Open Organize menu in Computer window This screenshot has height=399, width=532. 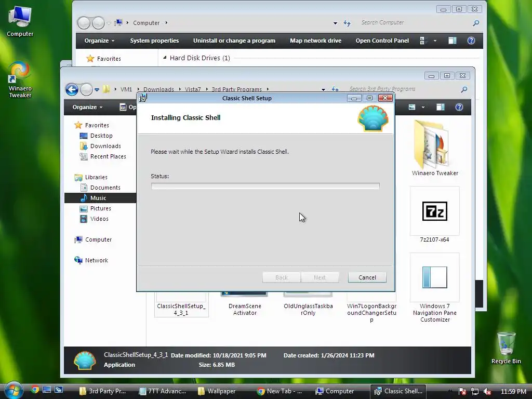(x=99, y=41)
